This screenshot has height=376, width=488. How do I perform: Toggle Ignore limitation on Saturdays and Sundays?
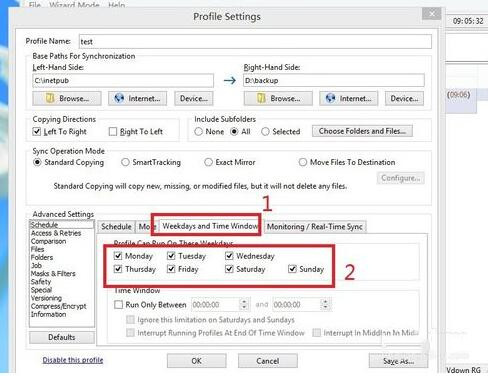(x=130, y=320)
